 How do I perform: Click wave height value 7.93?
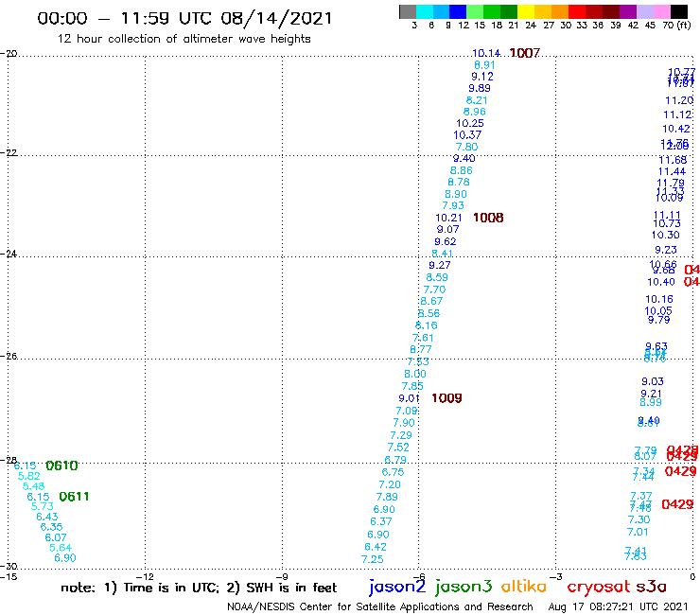point(453,205)
